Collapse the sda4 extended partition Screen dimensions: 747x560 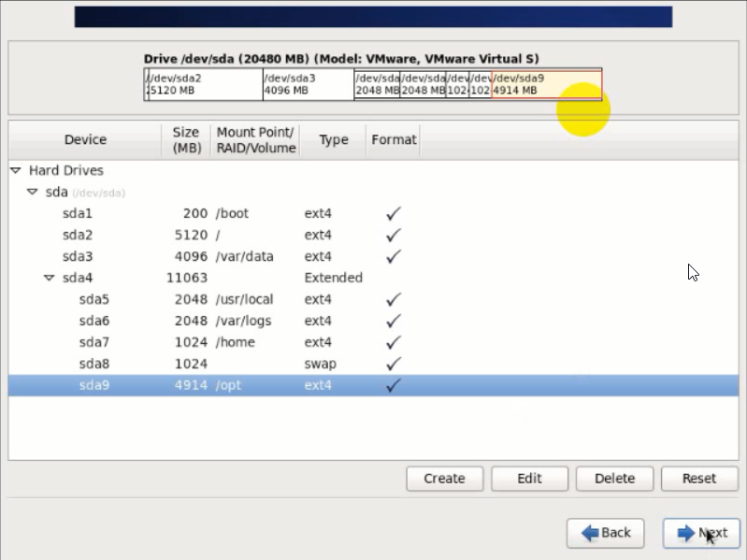tap(49, 278)
